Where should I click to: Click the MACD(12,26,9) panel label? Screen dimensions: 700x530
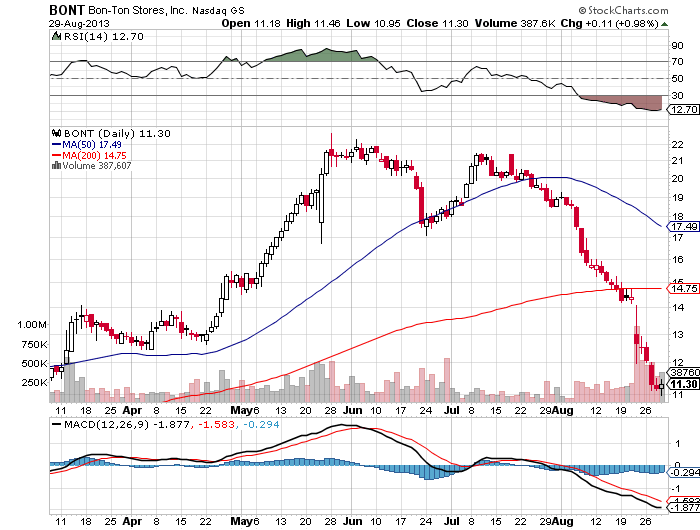pyautogui.click(x=107, y=425)
